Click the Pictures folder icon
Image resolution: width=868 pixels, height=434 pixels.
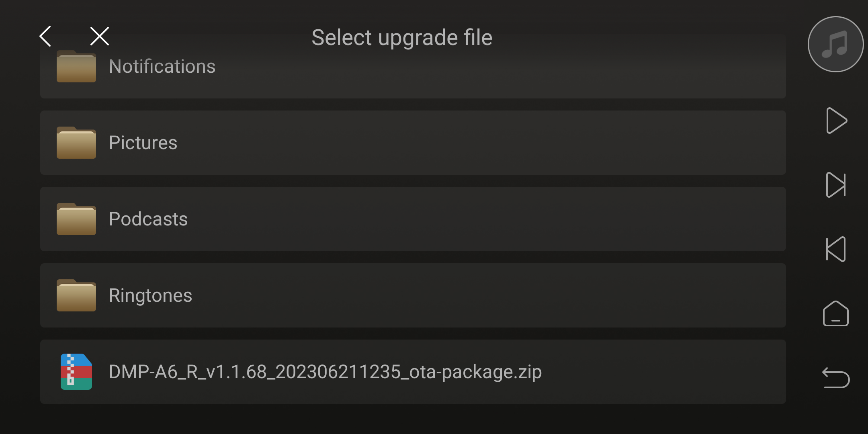coord(76,143)
